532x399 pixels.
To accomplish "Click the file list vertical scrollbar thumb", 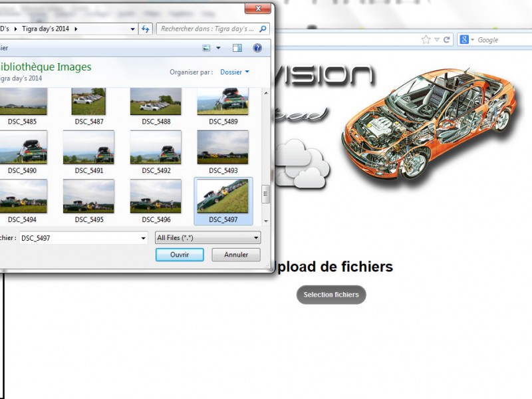I will point(266,195).
